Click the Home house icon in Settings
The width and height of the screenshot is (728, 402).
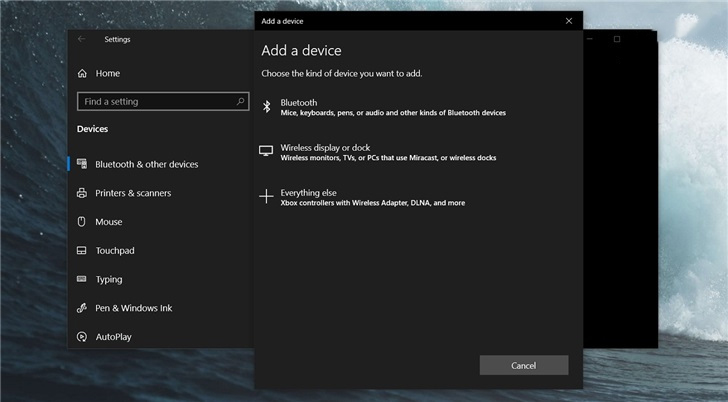click(x=82, y=73)
